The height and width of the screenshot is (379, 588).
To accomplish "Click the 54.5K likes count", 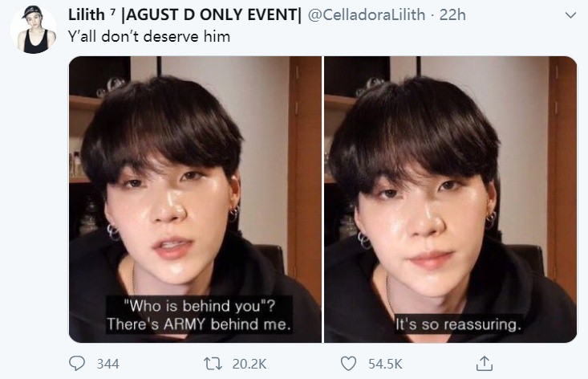I will coord(385,364).
